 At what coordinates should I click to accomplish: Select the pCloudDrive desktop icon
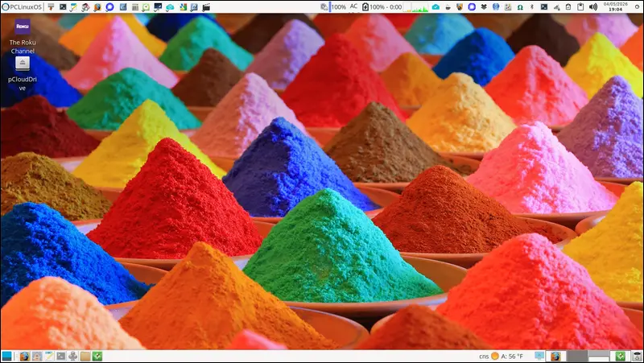point(23,74)
